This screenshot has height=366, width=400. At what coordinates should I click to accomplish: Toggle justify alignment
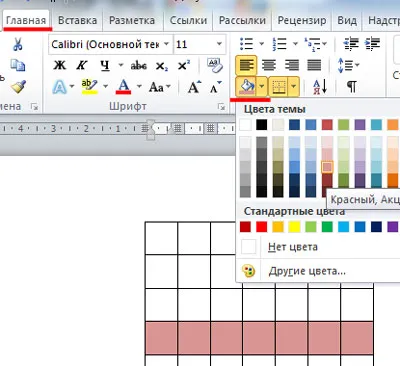pos(314,65)
